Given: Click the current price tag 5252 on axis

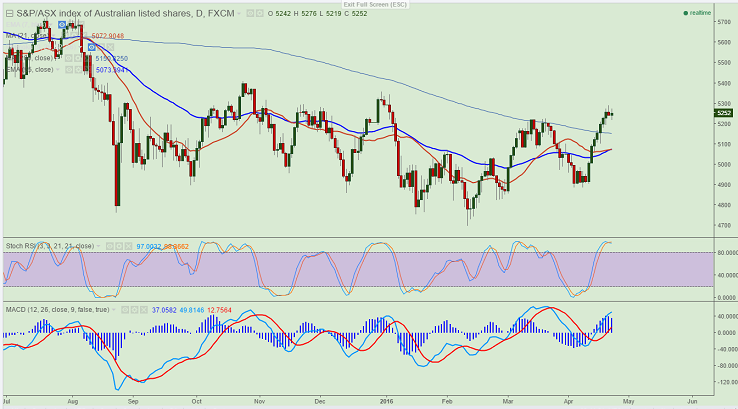Looking at the screenshot, I should pyautogui.click(x=723, y=113).
